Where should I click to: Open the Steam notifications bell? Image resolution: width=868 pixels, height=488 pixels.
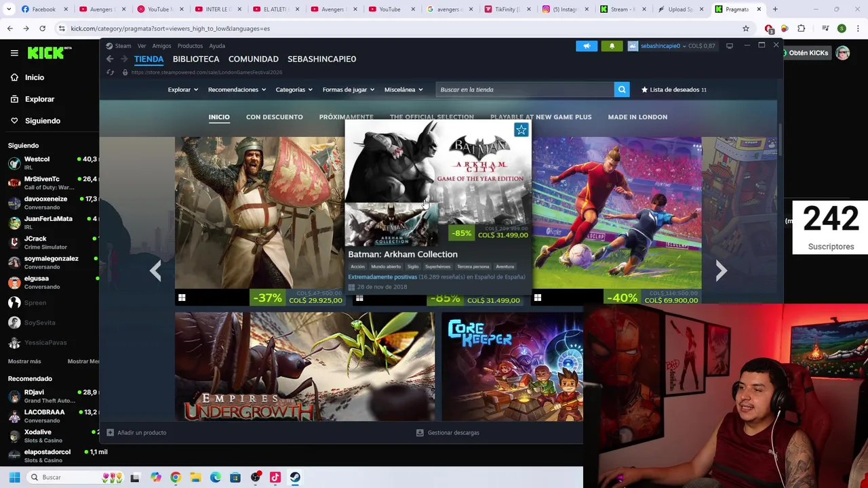(x=612, y=46)
